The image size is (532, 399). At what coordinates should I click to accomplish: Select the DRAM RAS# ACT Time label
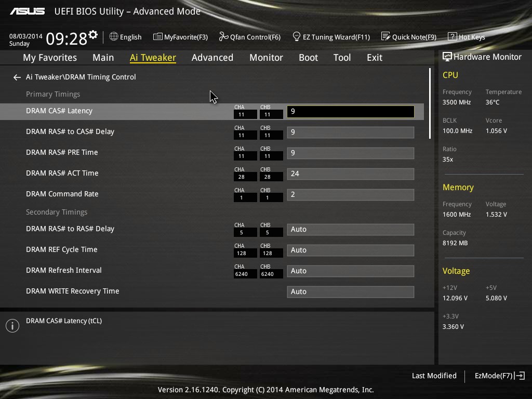(62, 173)
